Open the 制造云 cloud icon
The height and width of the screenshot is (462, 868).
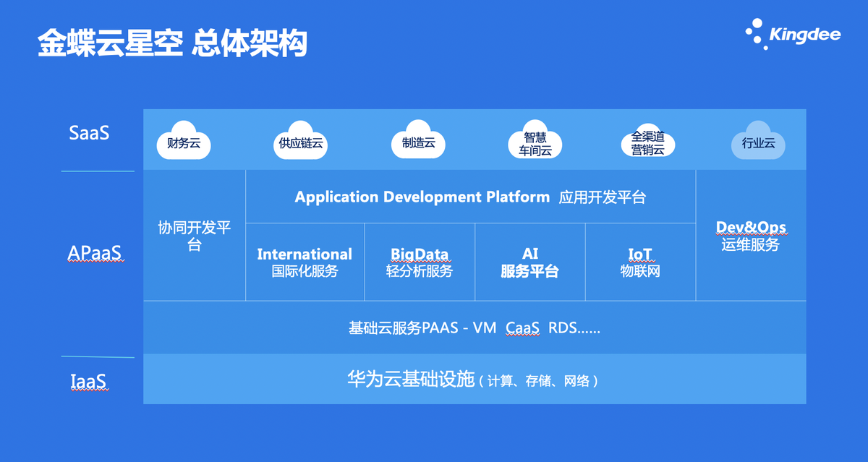(419, 140)
